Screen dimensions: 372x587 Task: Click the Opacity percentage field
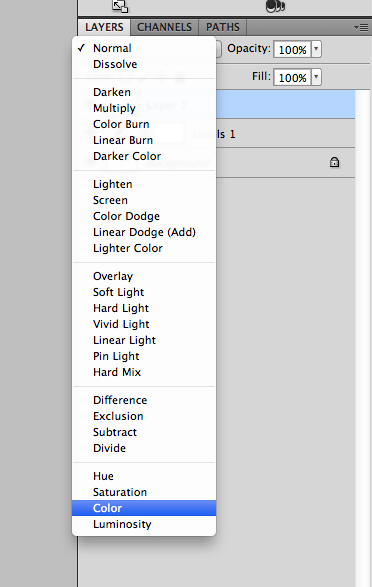[x=292, y=49]
